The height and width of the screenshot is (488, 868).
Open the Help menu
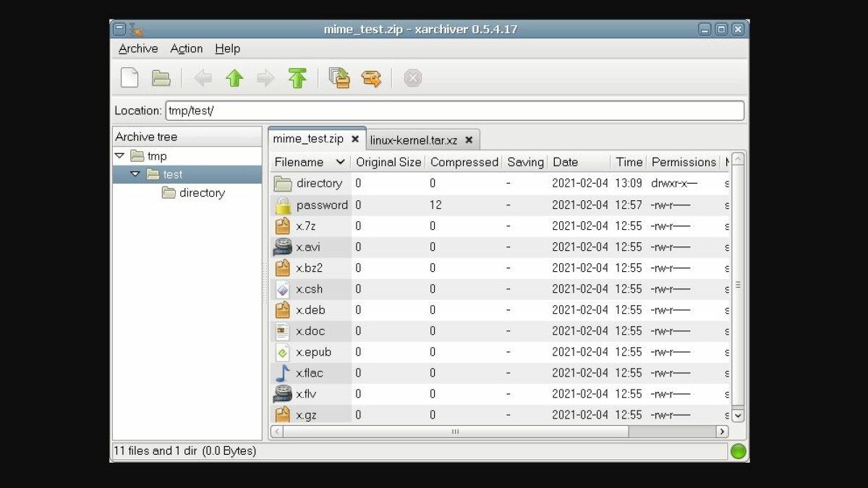tap(228, 48)
